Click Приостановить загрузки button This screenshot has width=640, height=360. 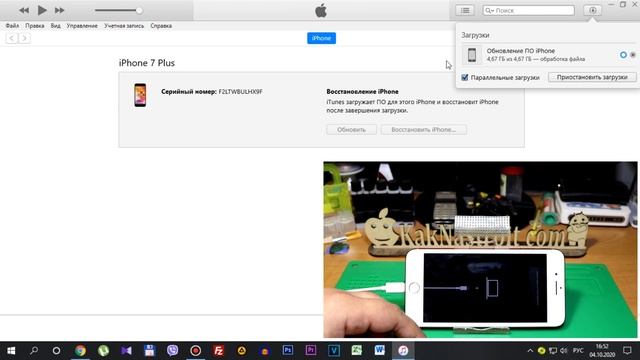point(592,77)
